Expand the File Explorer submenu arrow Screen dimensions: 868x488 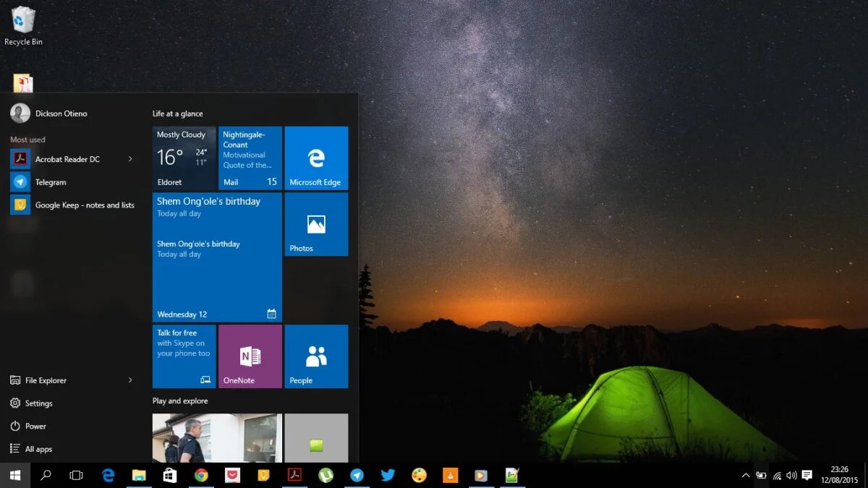[x=131, y=380]
